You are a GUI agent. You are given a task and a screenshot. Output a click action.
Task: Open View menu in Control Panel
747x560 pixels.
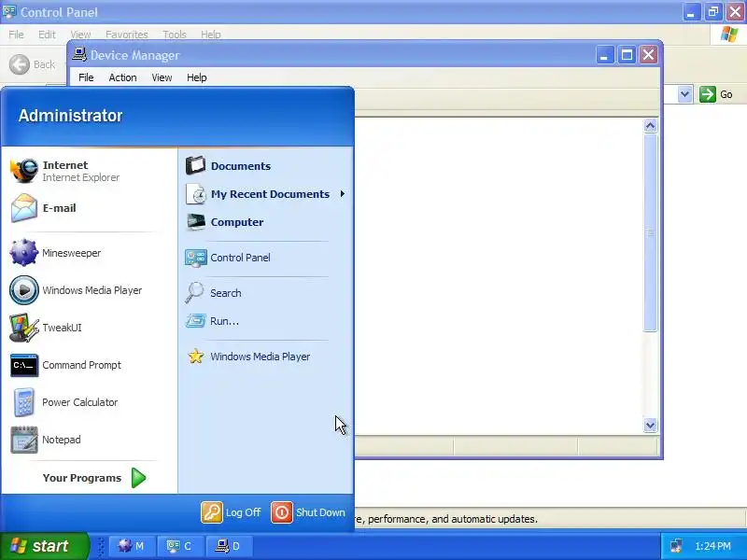pos(80,35)
